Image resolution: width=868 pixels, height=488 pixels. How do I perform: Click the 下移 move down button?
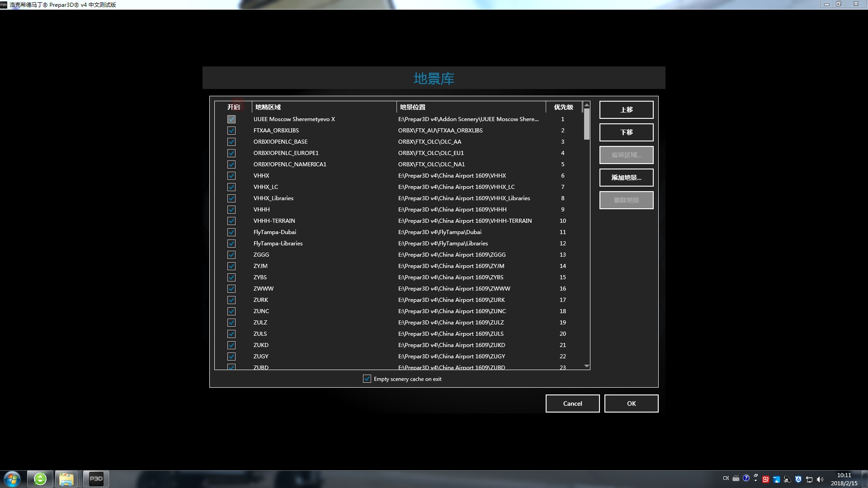click(x=627, y=132)
